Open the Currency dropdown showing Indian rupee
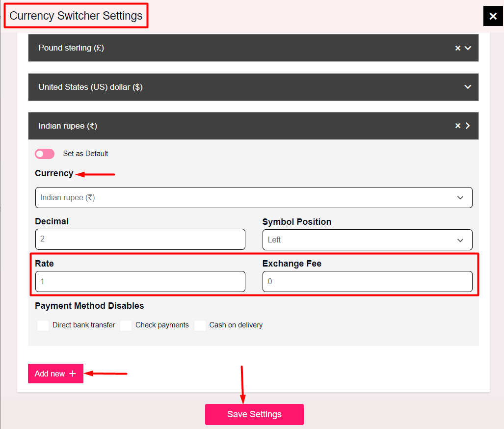Viewport: 504px width, 429px height. pyautogui.click(x=253, y=198)
